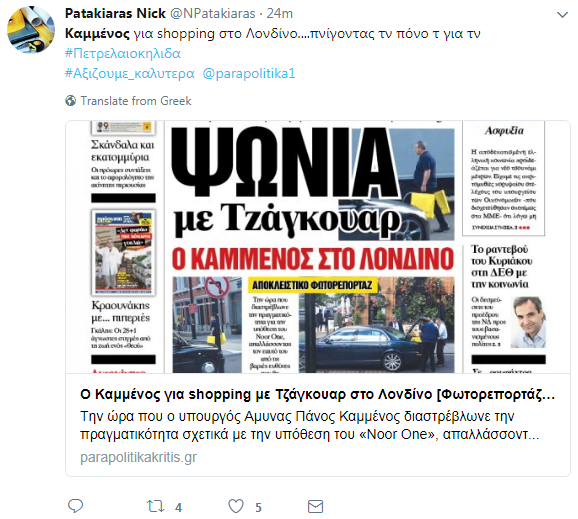Click Translate from Greek
This screenshot has width=578, height=519.
click(x=136, y=101)
